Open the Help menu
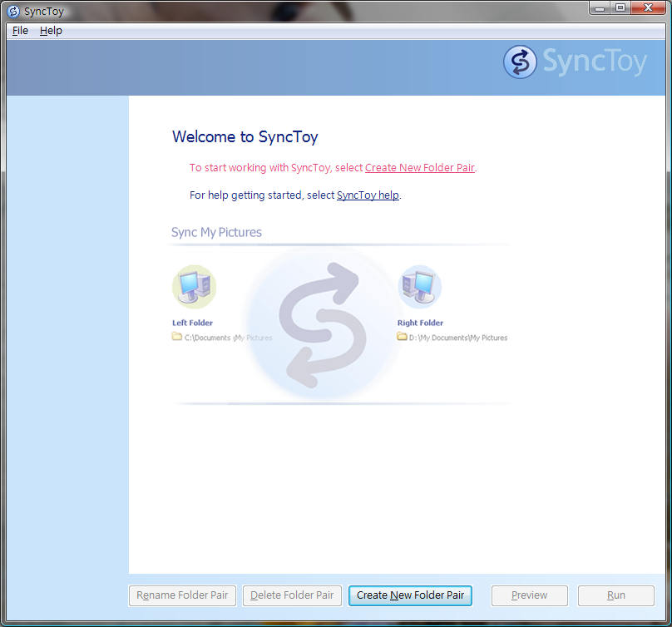Image resolution: width=672 pixels, height=627 pixels. click(51, 31)
